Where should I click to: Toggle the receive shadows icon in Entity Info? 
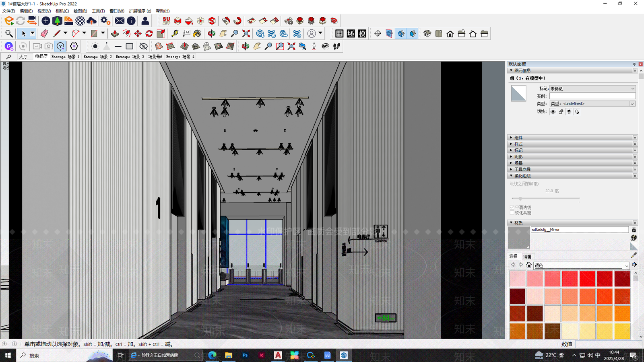(x=569, y=112)
